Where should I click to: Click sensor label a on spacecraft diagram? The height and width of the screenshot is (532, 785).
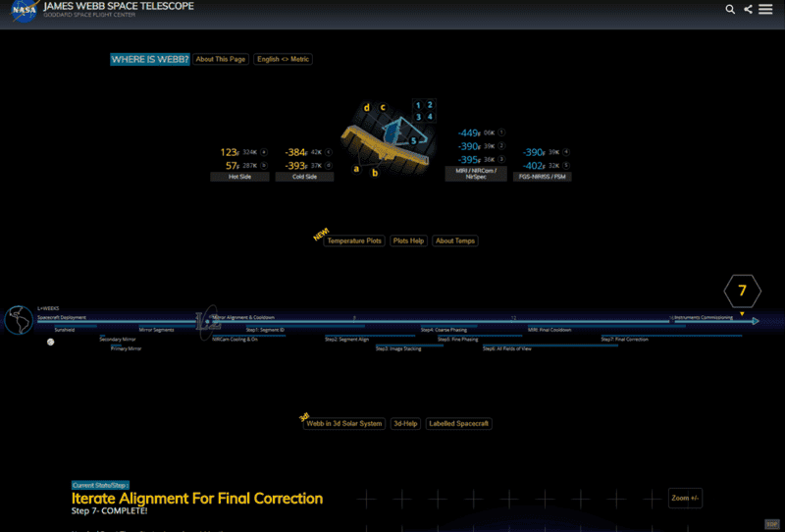pos(356,169)
